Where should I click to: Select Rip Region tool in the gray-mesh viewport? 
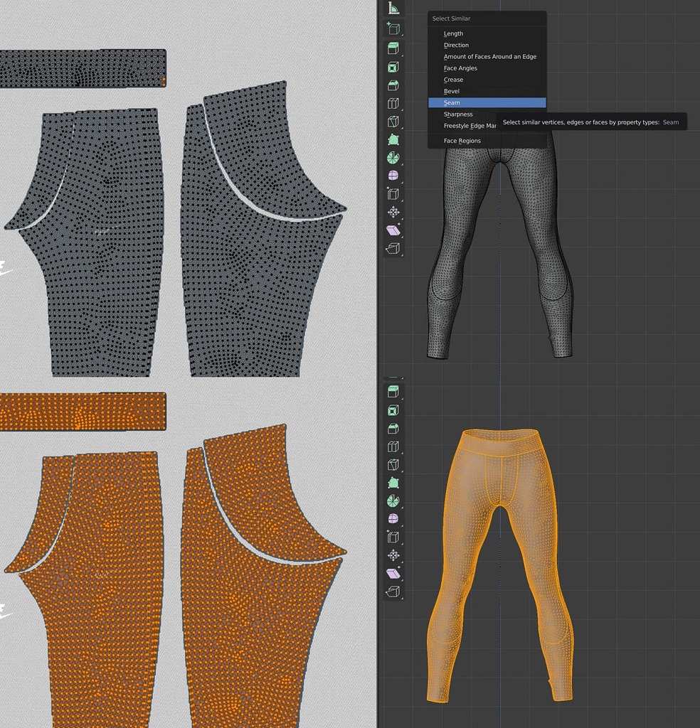[393, 248]
